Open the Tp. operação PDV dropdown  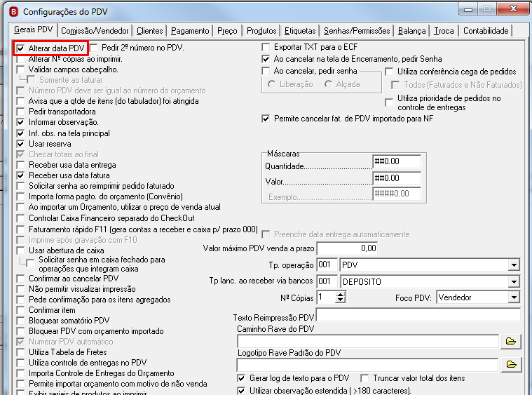514,265
